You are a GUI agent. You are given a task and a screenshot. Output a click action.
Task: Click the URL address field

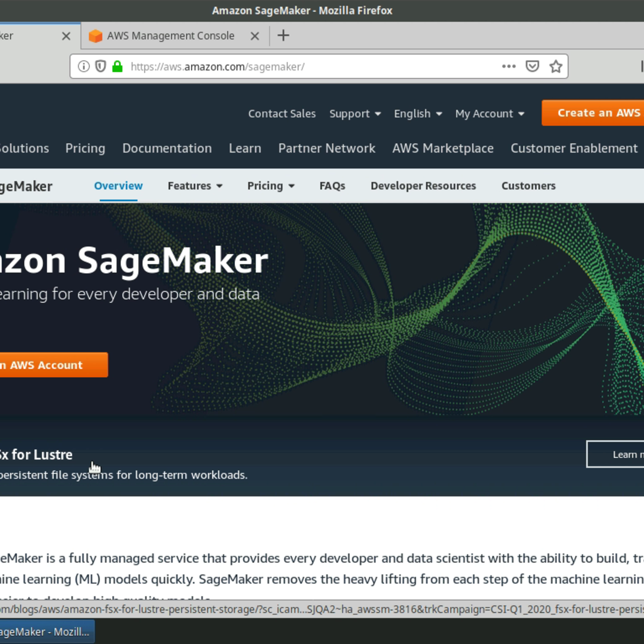311,67
